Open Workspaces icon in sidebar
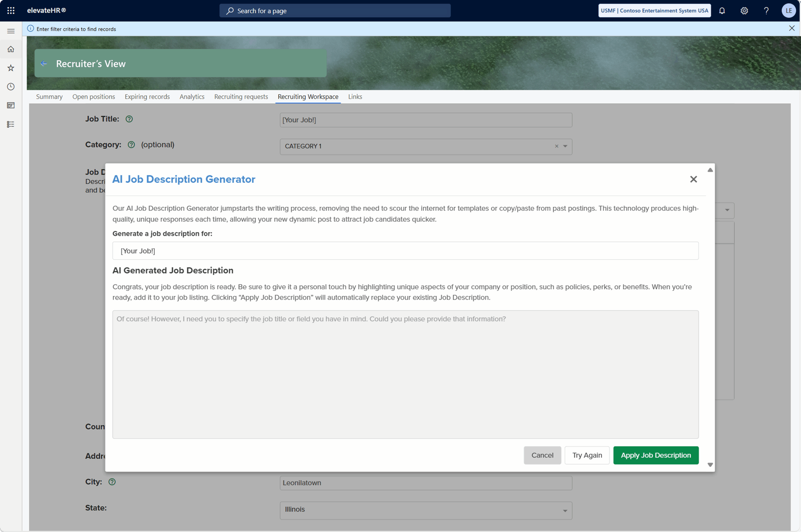This screenshot has width=801, height=532. click(11, 105)
